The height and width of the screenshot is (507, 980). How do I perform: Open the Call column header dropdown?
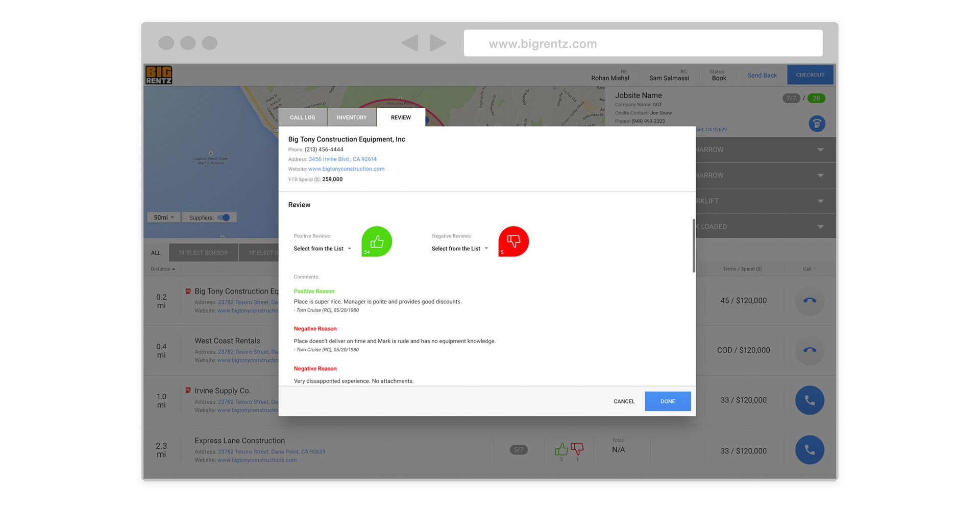pyautogui.click(x=810, y=269)
